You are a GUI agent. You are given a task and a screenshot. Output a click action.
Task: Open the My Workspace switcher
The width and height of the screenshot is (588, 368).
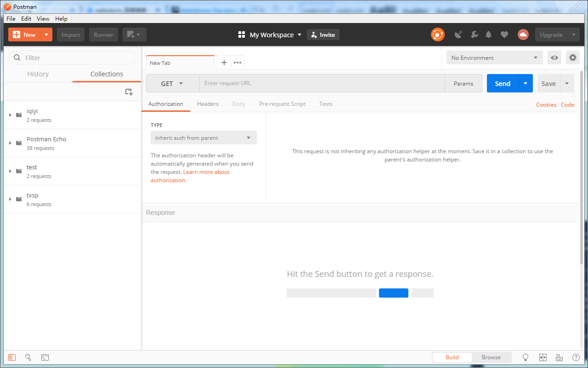(270, 34)
